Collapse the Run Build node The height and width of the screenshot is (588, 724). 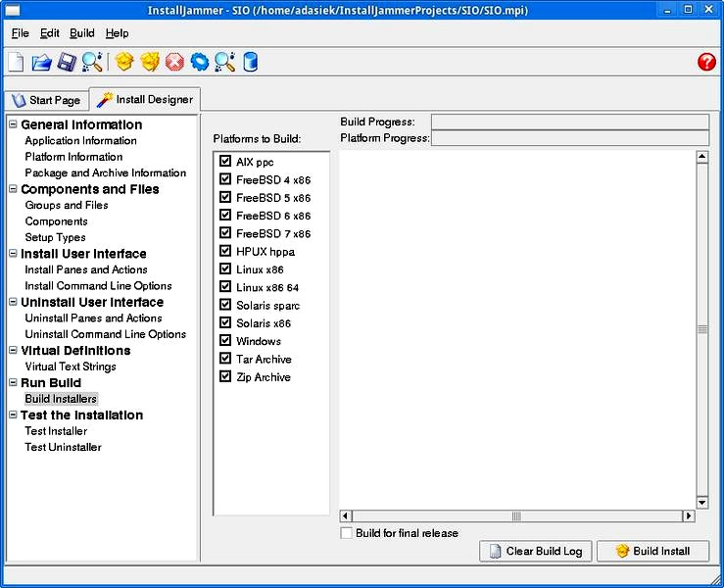[13, 382]
